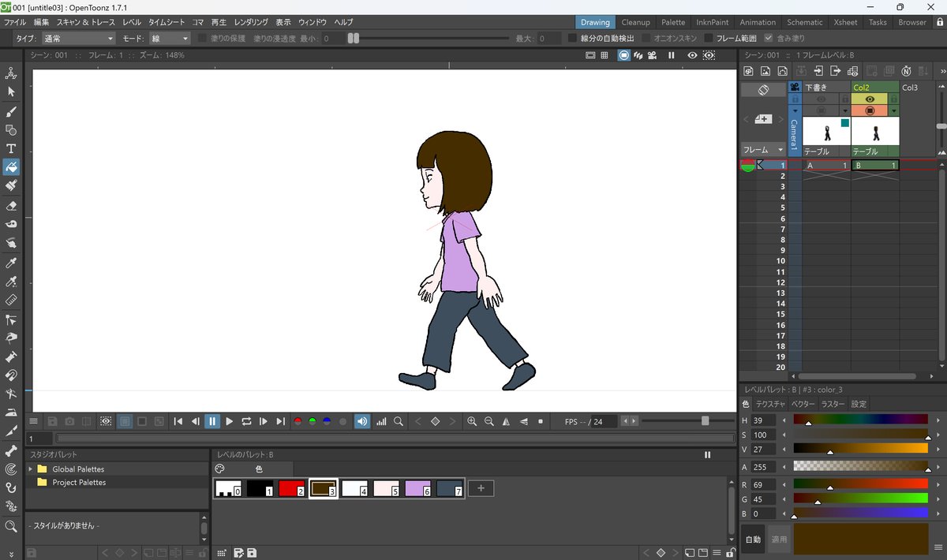Toggle the sound speaker icon in the playback bar
The height and width of the screenshot is (560, 947).
point(362,422)
